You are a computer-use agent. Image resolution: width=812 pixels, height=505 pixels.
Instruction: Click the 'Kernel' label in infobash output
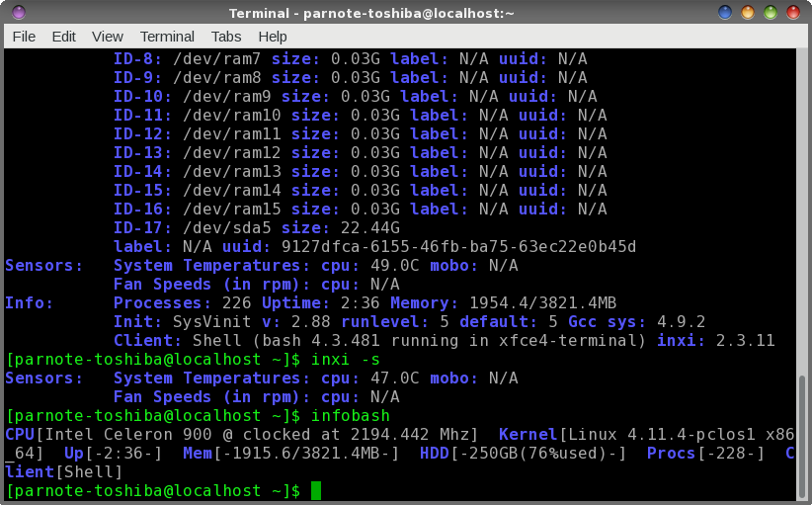528,435
